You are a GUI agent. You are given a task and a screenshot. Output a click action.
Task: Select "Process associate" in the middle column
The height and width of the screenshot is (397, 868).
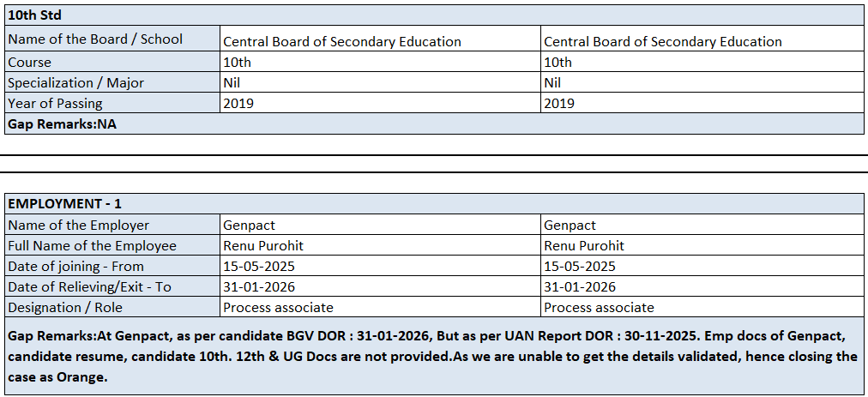click(x=279, y=308)
